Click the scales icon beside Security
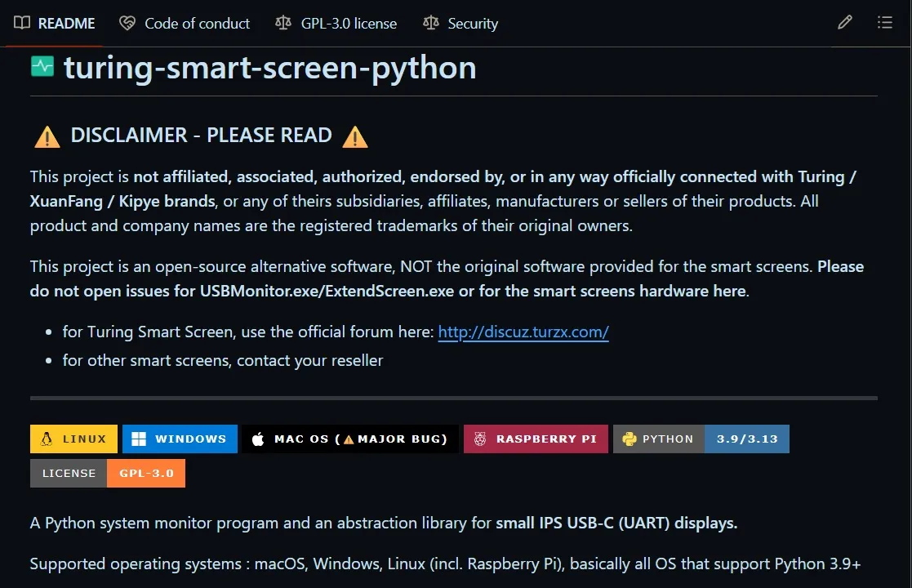912x588 pixels. point(431,23)
